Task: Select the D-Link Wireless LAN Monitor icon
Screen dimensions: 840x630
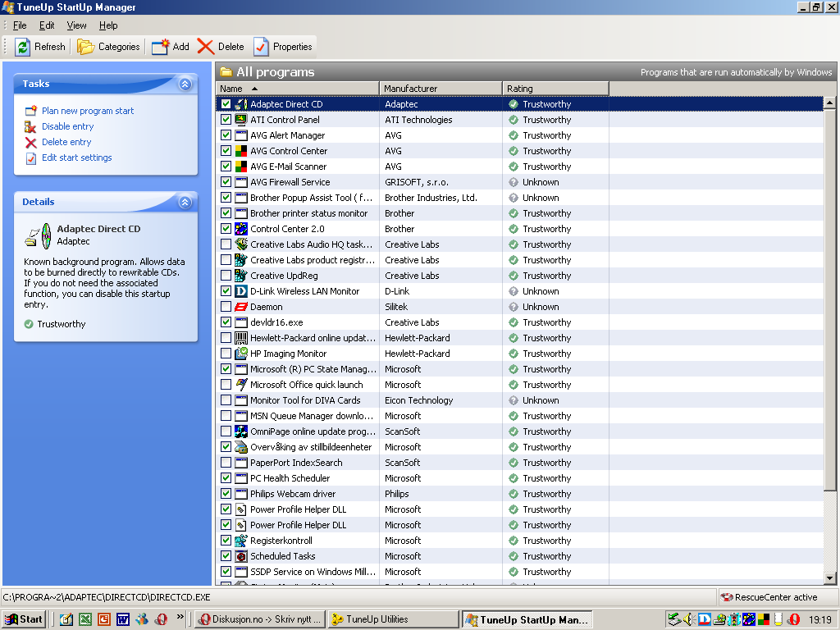Action: click(241, 291)
